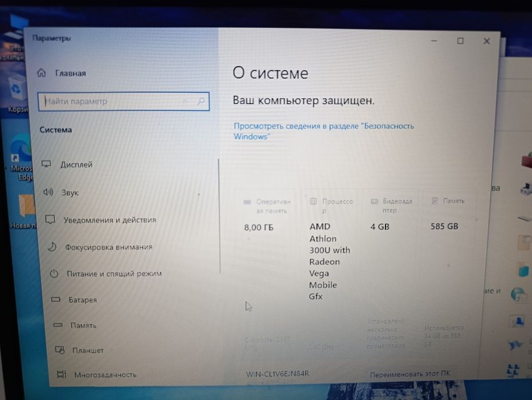The height and width of the screenshot is (400, 532).
Task: Click the 8,00 ГБ RAM value
Action: [258, 227]
